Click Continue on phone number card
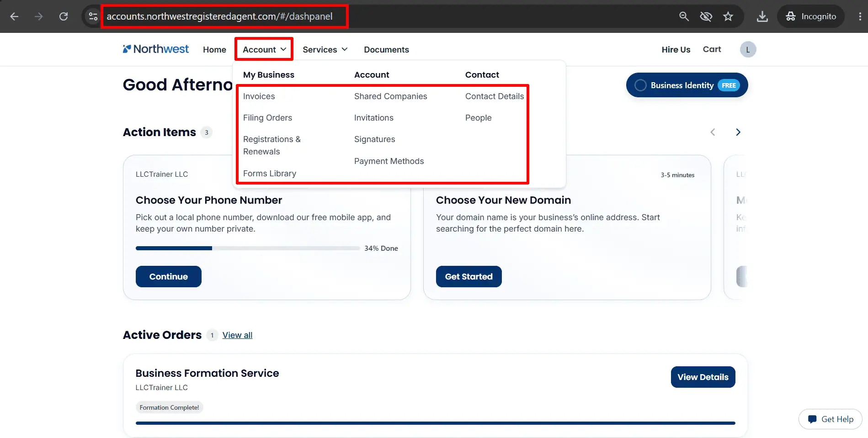The width and height of the screenshot is (868, 438). point(168,276)
